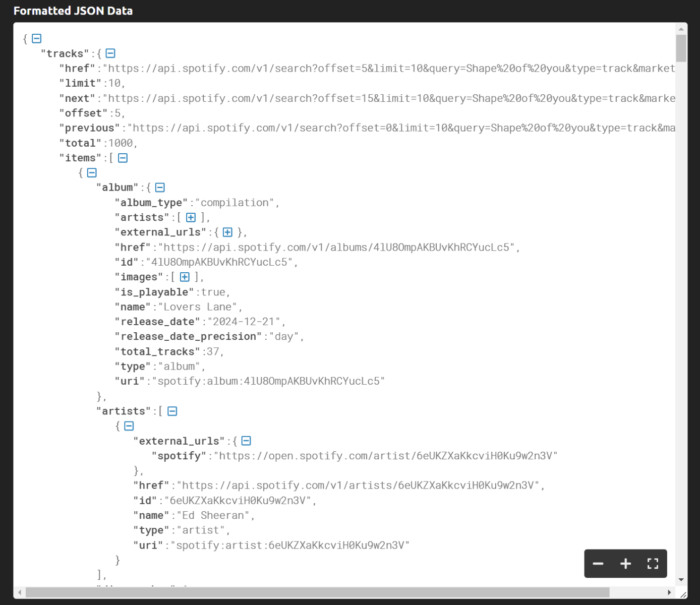Image resolution: width=700 pixels, height=605 pixels.
Task: Collapse the root JSON object
Action: [37, 38]
